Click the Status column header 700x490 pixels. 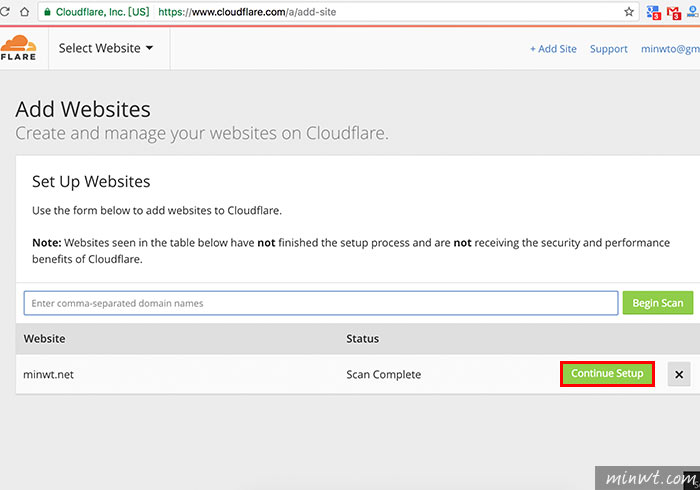pos(362,339)
